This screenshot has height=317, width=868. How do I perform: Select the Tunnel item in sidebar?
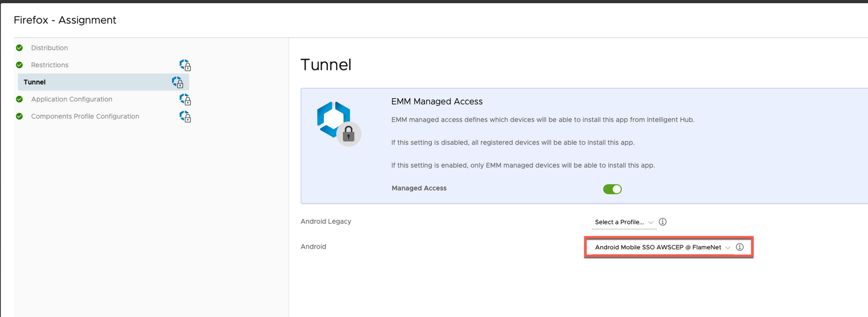click(103, 82)
